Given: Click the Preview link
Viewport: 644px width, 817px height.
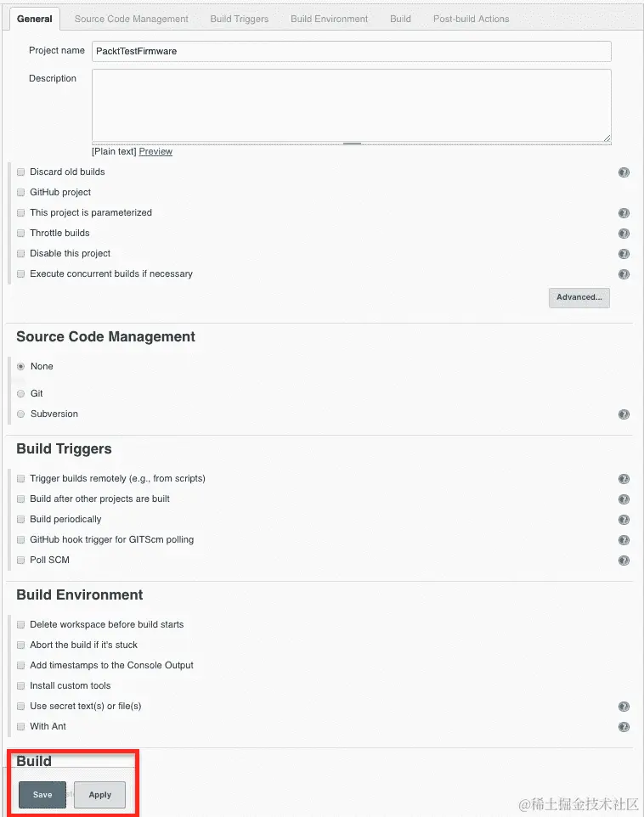Looking at the screenshot, I should [155, 152].
